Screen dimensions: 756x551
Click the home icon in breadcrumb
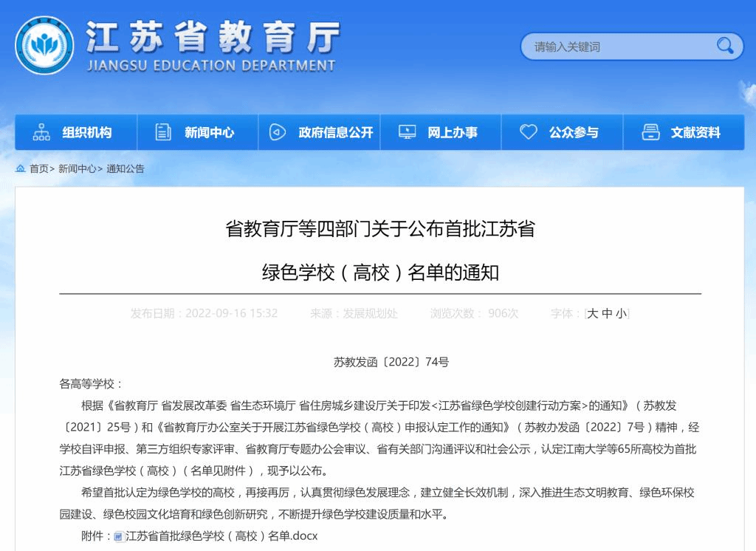tap(21, 169)
